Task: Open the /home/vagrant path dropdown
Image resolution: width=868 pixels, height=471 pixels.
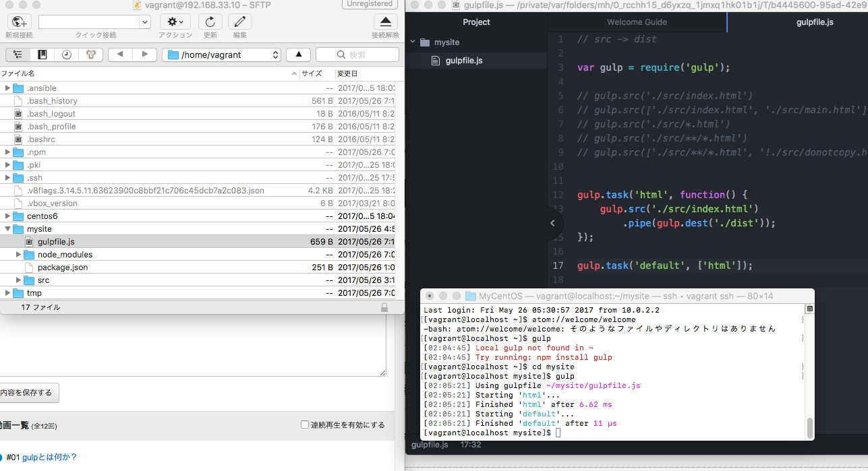Action: pyautogui.click(x=221, y=55)
